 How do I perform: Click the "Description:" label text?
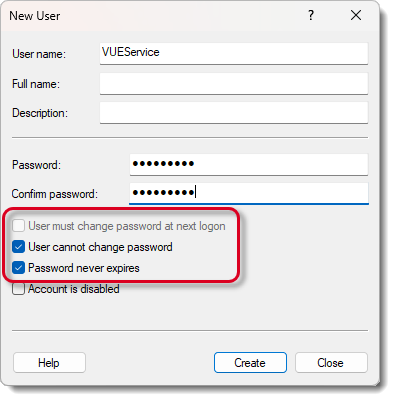click(40, 113)
